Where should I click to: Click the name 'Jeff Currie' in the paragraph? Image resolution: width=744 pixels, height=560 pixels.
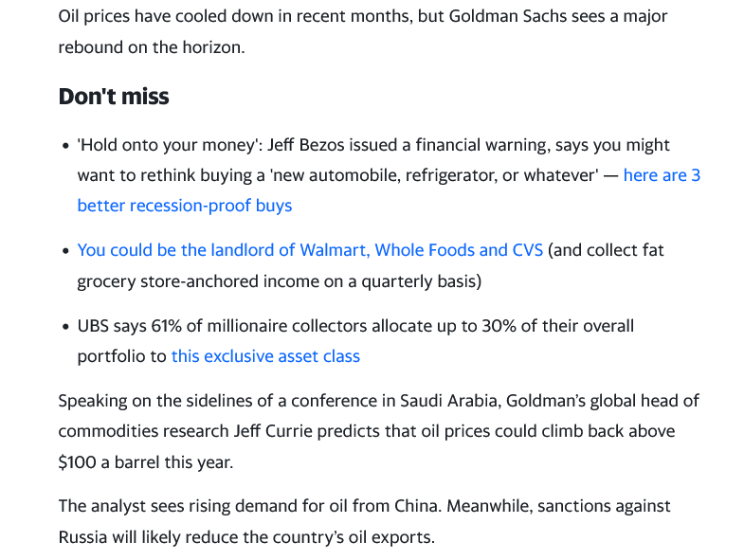273,431
